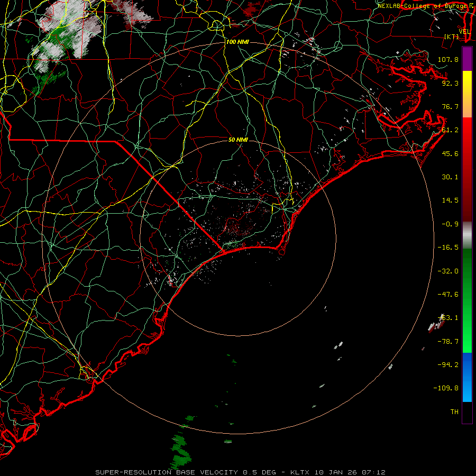Click the TH label under the scale
476x476 pixels.
(454, 412)
